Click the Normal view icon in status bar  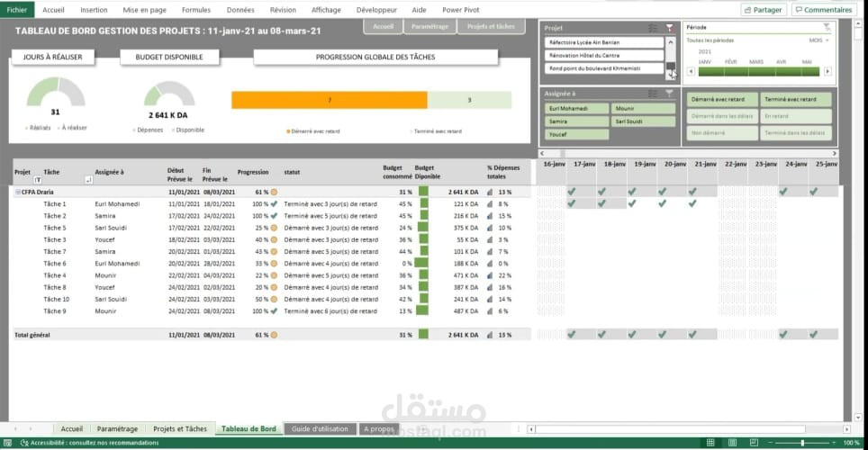click(710, 443)
